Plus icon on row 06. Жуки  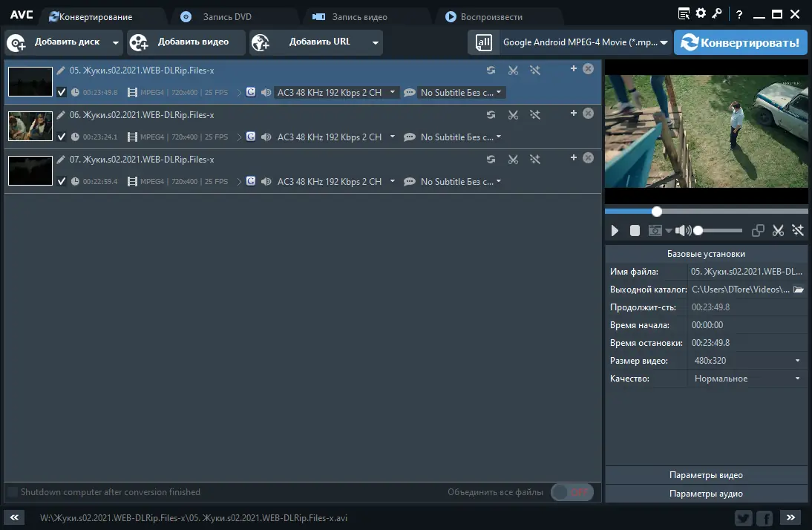pos(573,113)
